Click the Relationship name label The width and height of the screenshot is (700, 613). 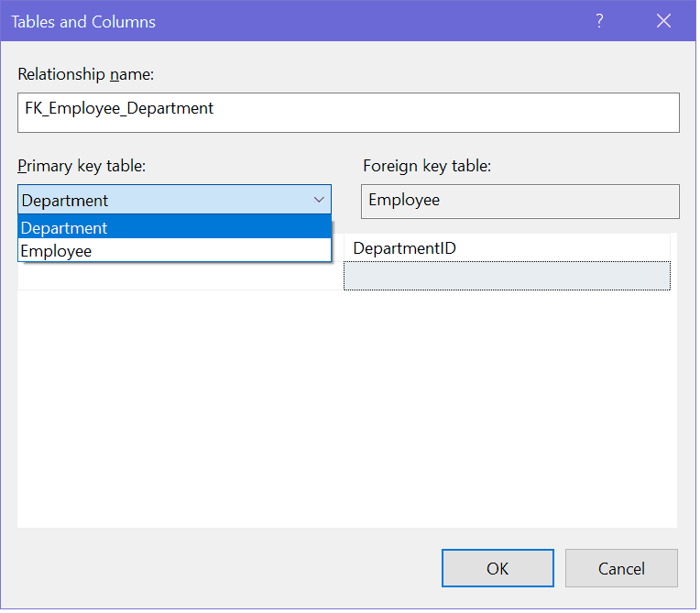(x=88, y=73)
